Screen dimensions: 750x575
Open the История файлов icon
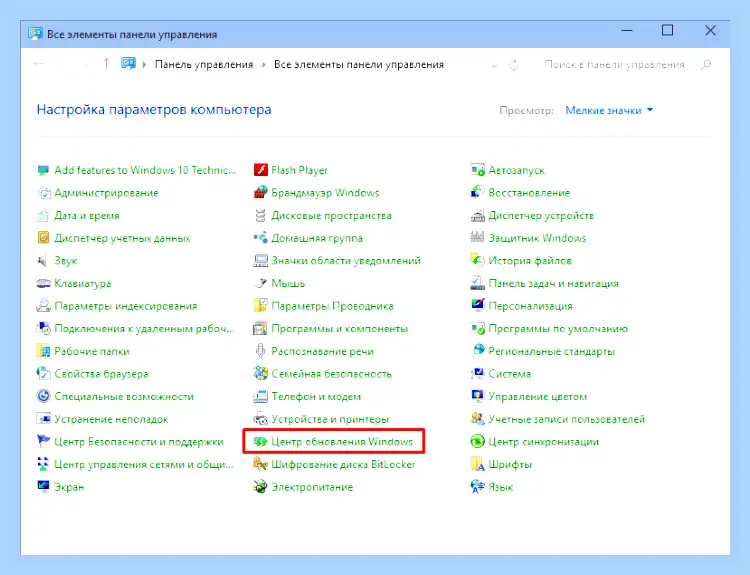pyautogui.click(x=477, y=260)
